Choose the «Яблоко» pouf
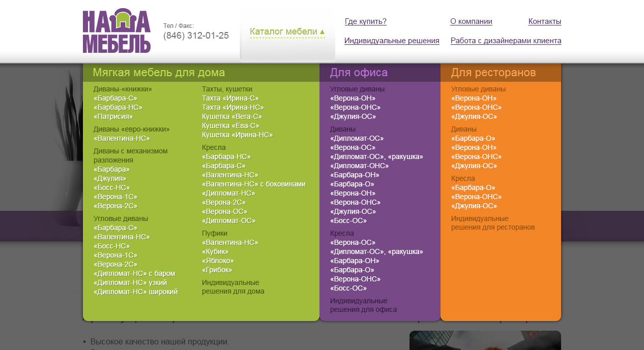This screenshot has width=644, height=350. tap(218, 261)
